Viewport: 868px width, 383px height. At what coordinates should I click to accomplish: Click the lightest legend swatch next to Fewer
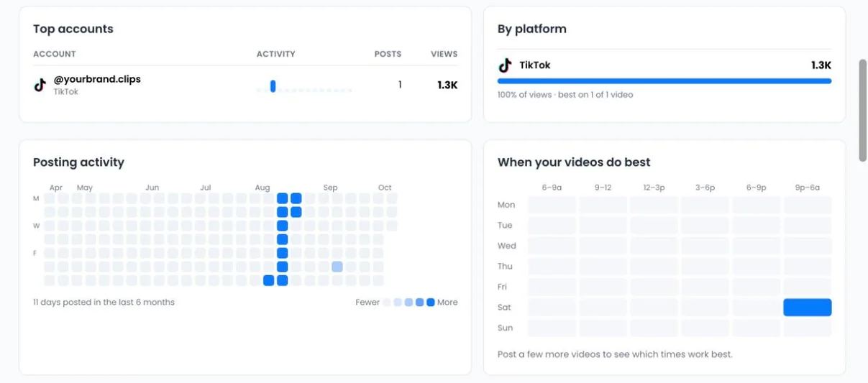click(x=387, y=303)
